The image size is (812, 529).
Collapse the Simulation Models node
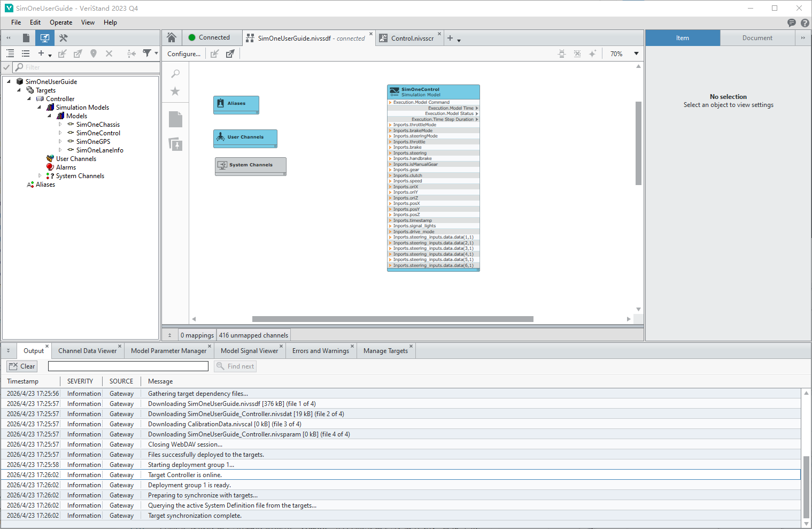click(39, 108)
